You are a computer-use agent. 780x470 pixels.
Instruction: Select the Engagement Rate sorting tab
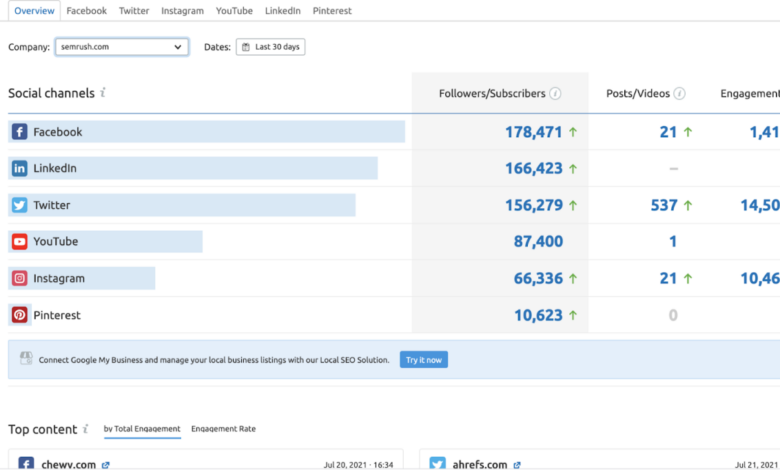coord(223,429)
